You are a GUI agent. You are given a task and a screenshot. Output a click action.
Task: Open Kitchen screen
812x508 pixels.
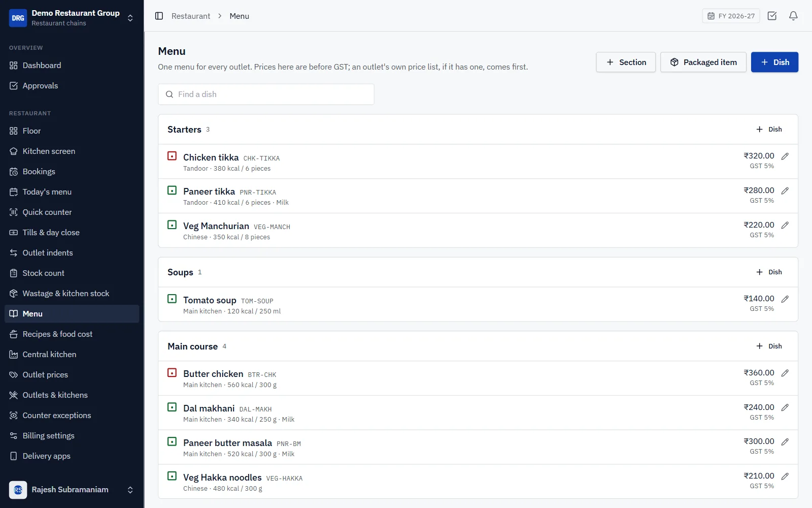coord(72,151)
